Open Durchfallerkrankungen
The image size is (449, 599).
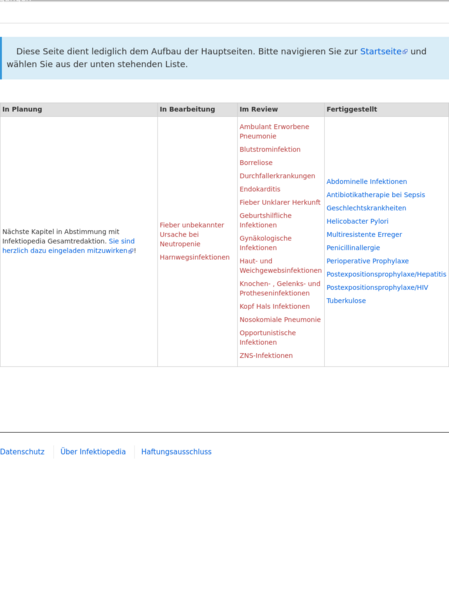click(277, 176)
